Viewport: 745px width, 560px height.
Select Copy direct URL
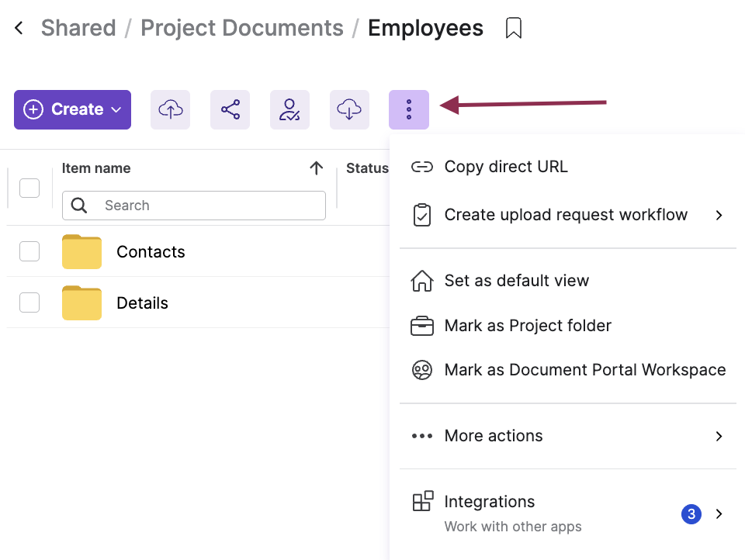(505, 167)
